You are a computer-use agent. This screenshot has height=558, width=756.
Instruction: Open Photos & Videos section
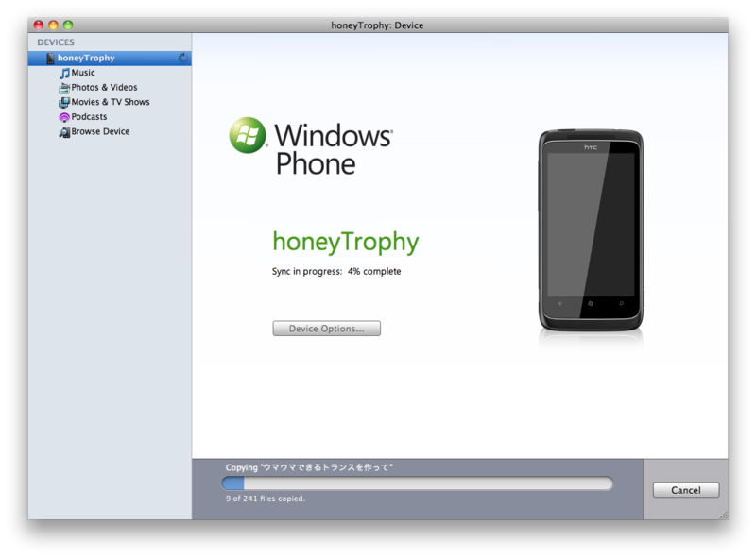point(104,87)
